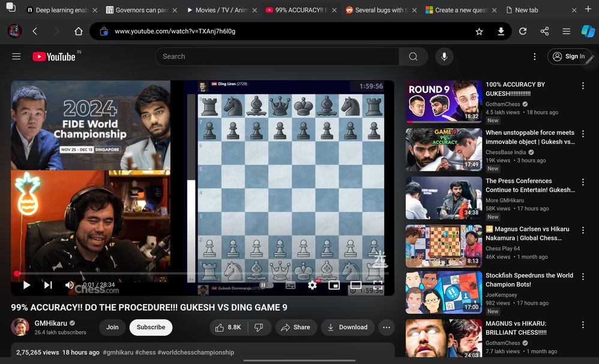Subscribe to the GMHikaru channel

151,327
